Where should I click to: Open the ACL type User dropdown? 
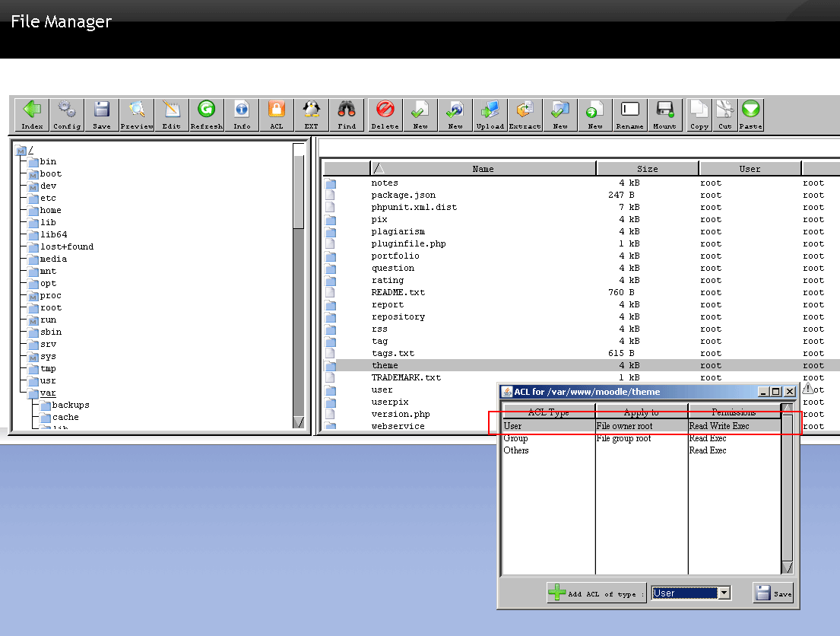point(724,593)
